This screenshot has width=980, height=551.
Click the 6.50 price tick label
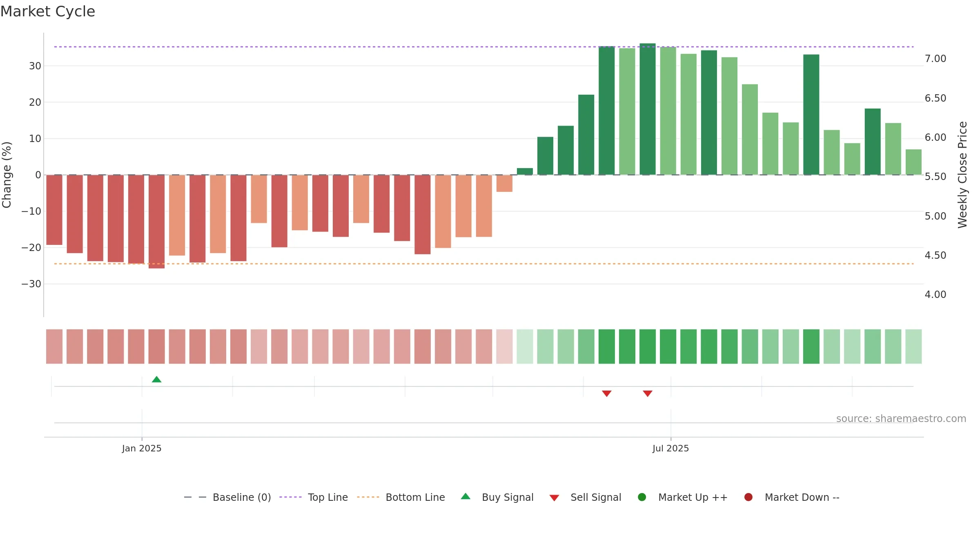pos(935,98)
